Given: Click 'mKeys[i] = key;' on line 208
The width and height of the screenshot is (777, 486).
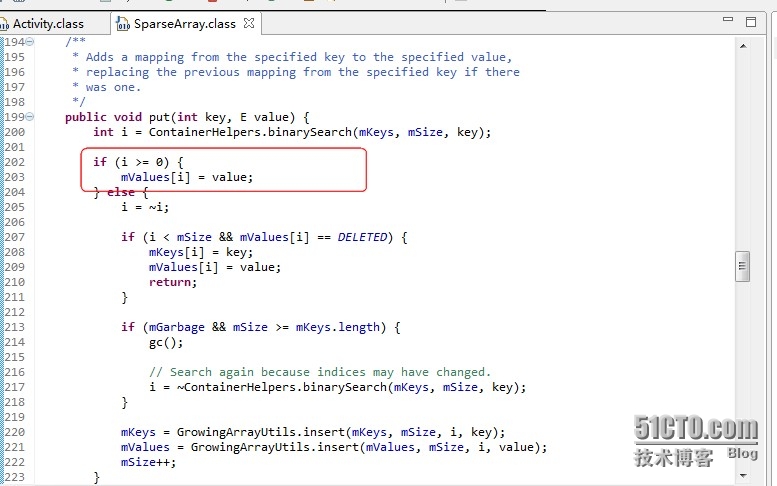Looking at the screenshot, I should pos(201,252).
